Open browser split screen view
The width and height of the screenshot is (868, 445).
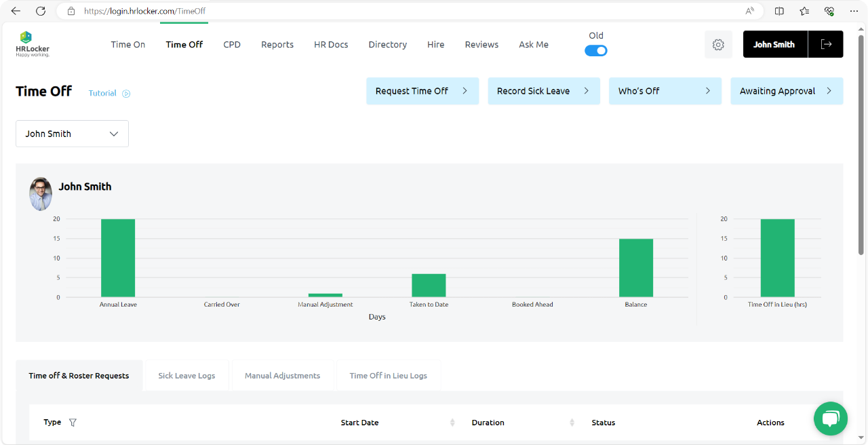[779, 11]
